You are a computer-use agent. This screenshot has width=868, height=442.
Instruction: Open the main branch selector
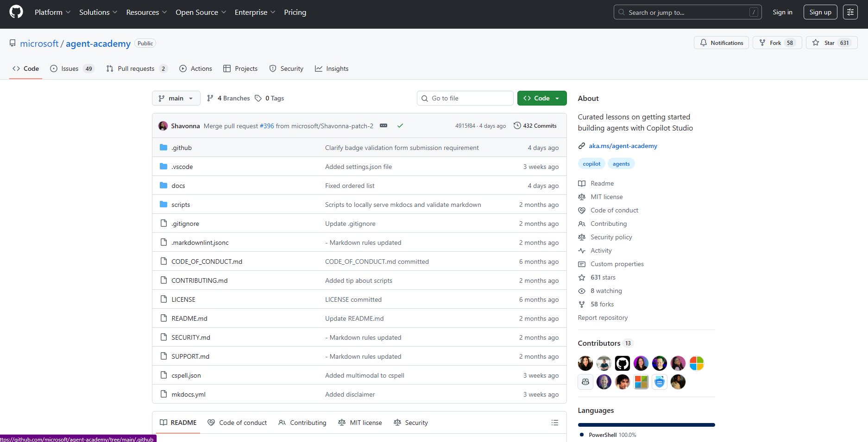(x=176, y=98)
